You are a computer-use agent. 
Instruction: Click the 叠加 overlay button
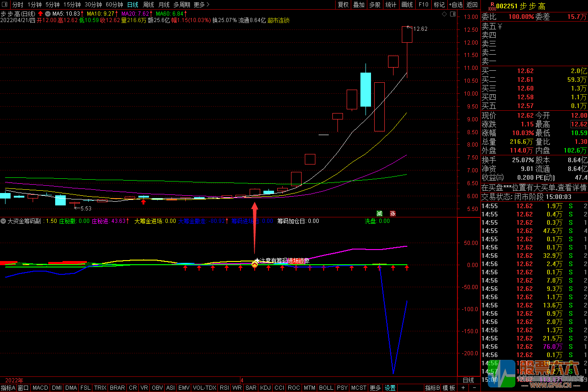point(359,5)
